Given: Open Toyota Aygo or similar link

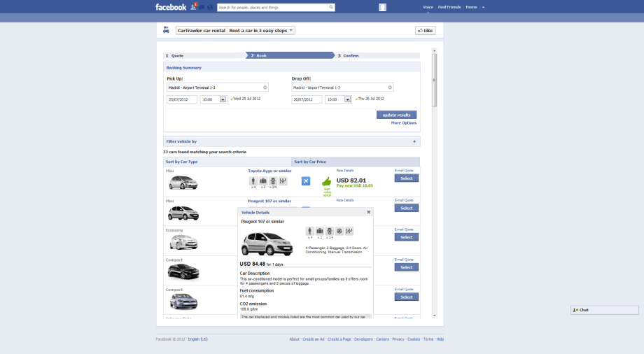Looking at the screenshot, I should pyautogui.click(x=269, y=171).
